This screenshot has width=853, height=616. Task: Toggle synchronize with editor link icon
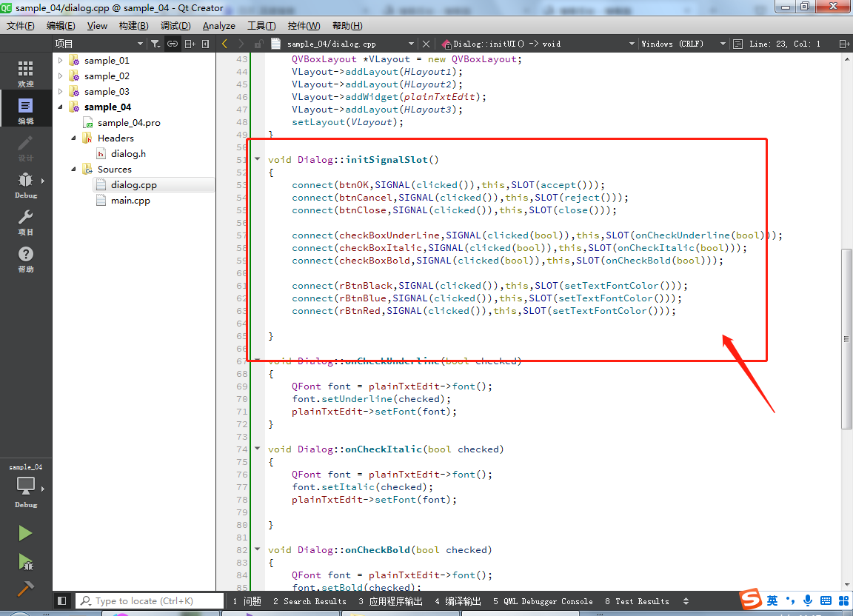(173, 44)
